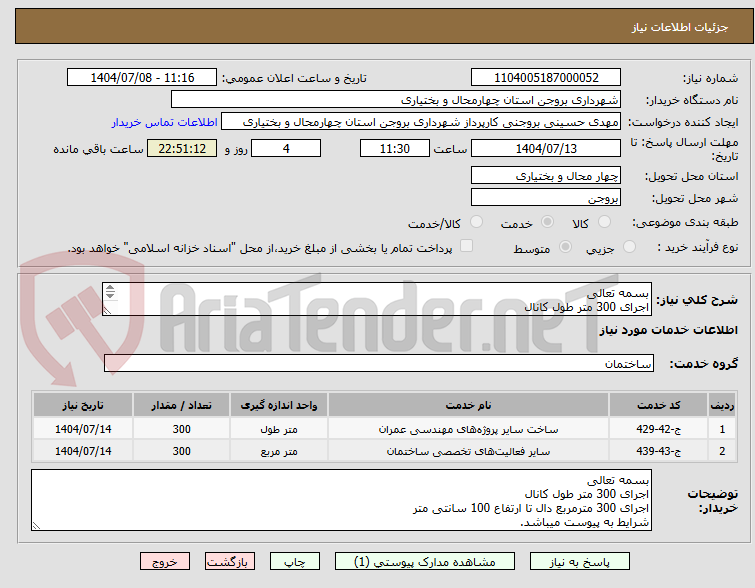Click resize handle of توضیحات خریدار textarea
Screen dimensions: 755x588
[x=36, y=526]
